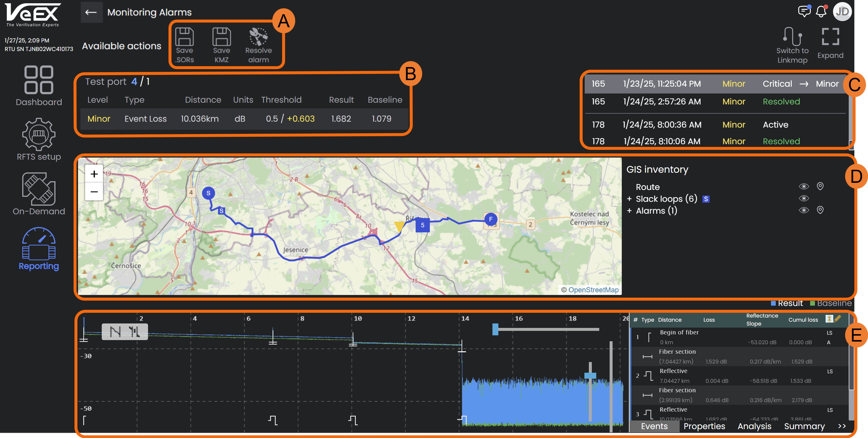Show more tabs with double chevron
Image resolution: width=868 pixels, height=438 pixels.
[842, 426]
